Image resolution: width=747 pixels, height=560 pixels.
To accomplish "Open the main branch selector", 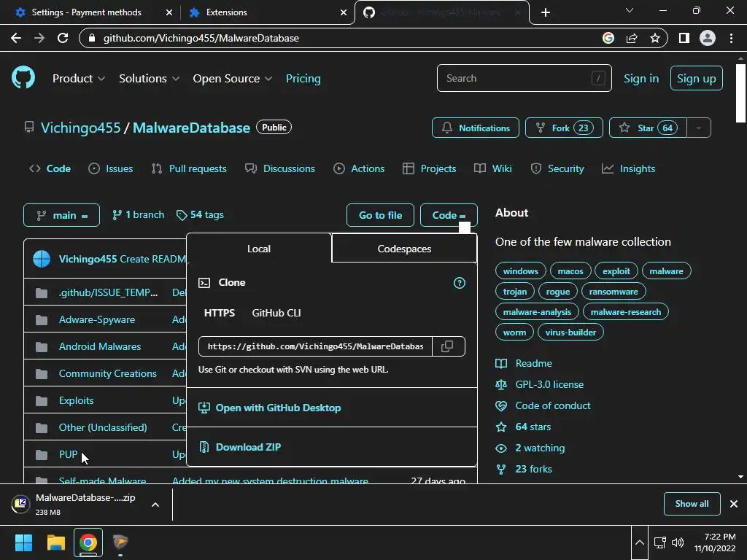I will click(x=61, y=215).
